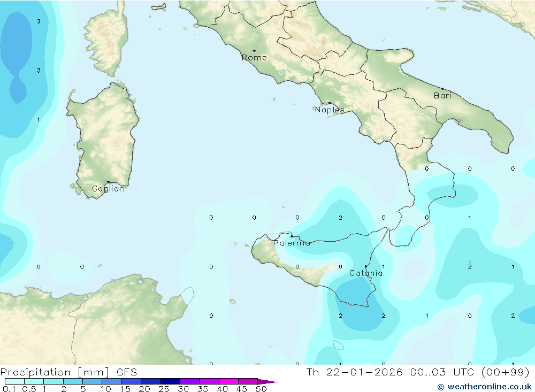
Task: Select the 20–25 mm legend swatch
Action: pyautogui.click(x=150, y=381)
